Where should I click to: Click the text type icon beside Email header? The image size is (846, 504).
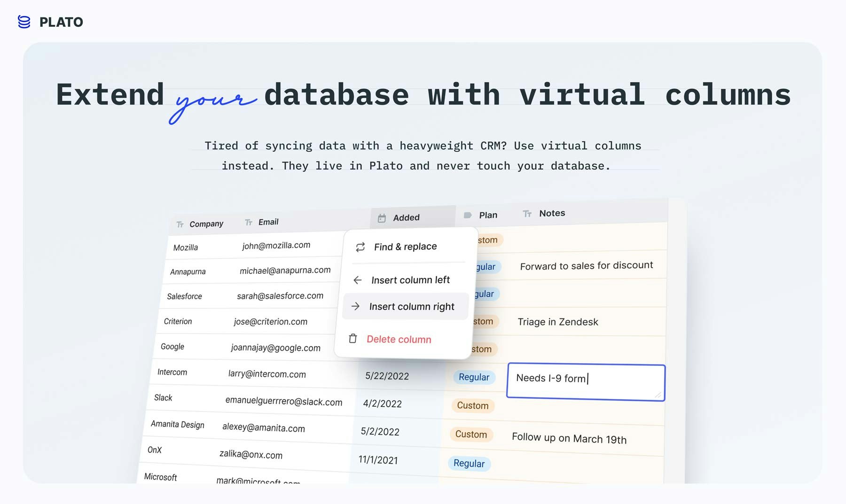click(249, 222)
